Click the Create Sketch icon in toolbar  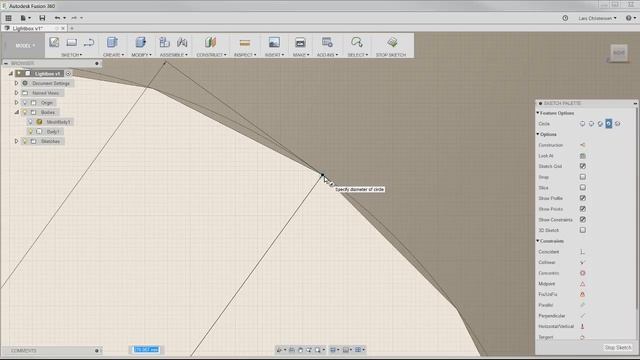point(54,42)
